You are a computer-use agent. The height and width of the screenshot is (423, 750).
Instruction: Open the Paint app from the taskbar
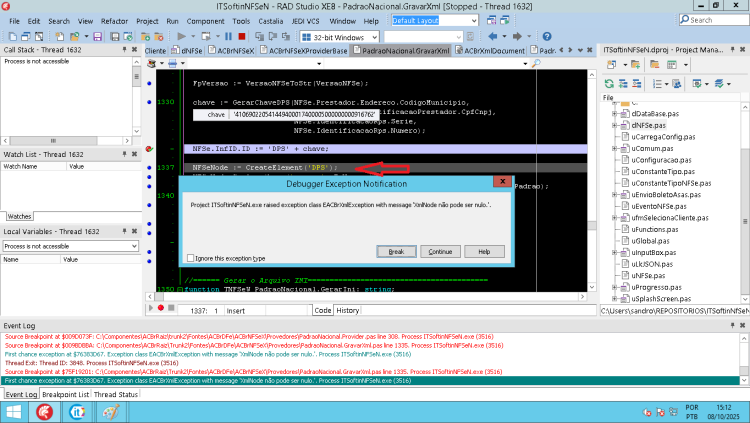(111, 412)
